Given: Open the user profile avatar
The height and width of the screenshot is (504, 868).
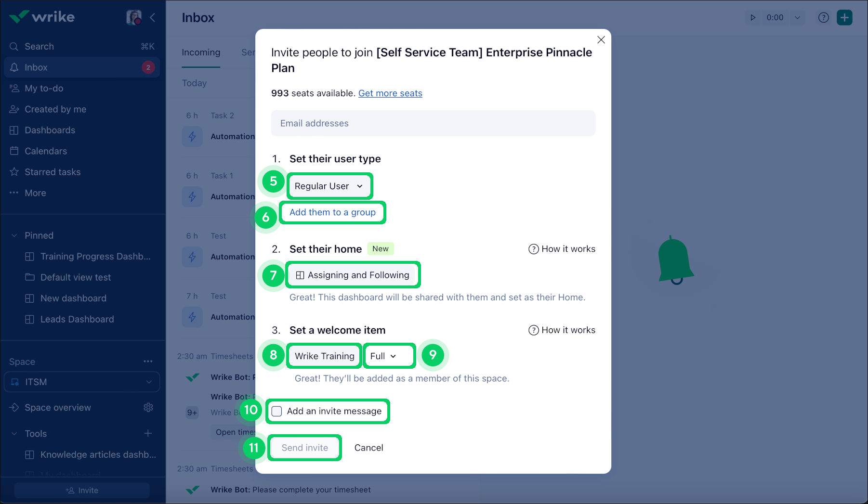Looking at the screenshot, I should (x=134, y=18).
